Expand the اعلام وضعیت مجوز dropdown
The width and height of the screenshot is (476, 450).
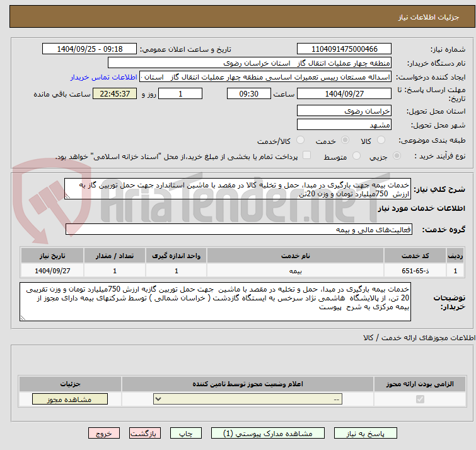[249, 400]
